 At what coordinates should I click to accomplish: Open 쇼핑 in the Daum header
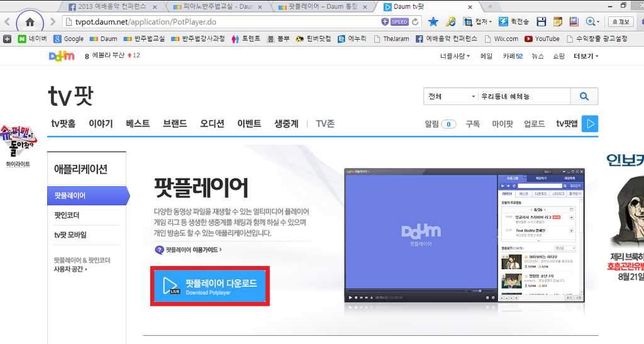pyautogui.click(x=558, y=56)
